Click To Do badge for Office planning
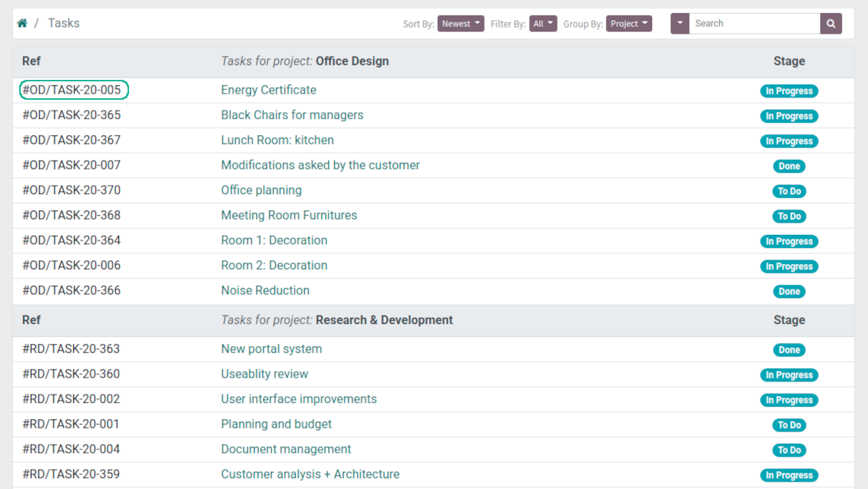Screen dimensions: 868x489 pos(789,191)
